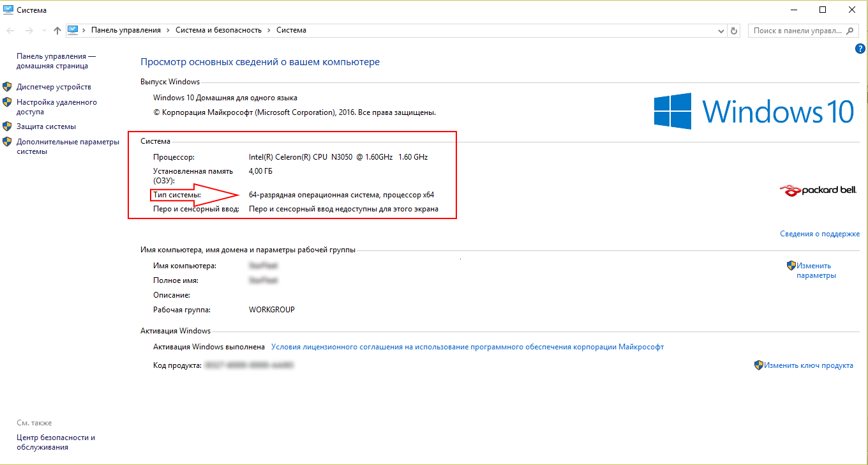
Task: Click the shield icon beside Защита системы
Action: (7, 126)
